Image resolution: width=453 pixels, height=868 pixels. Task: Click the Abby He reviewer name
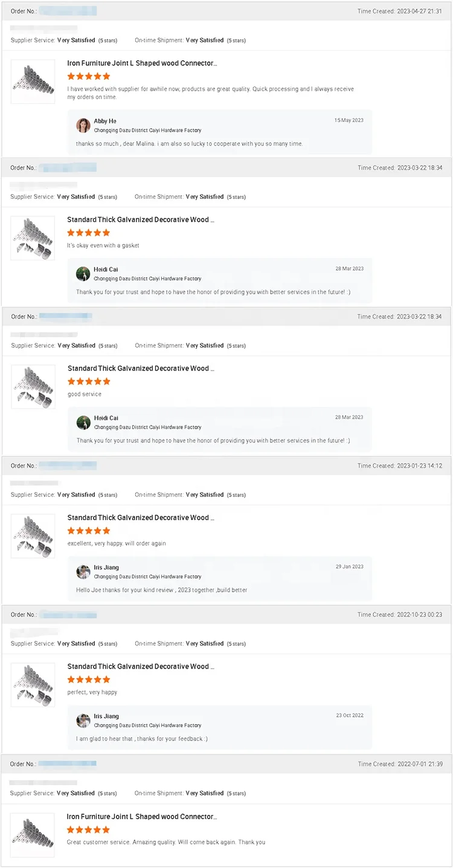click(105, 121)
